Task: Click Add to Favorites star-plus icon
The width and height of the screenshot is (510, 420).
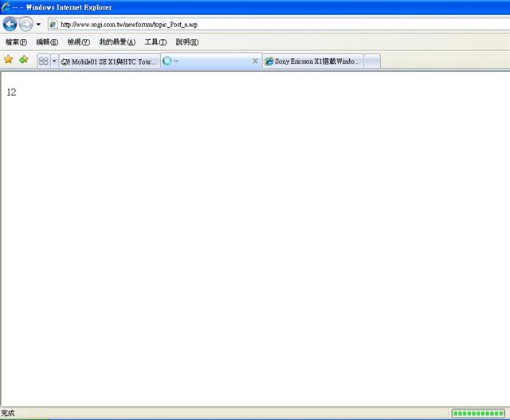Action: click(24, 60)
